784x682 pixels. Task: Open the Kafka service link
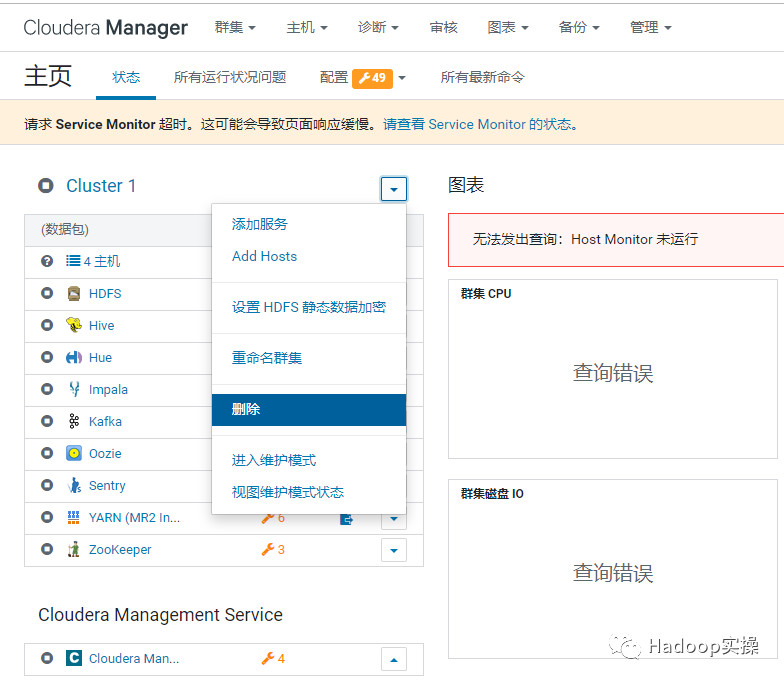[105, 422]
